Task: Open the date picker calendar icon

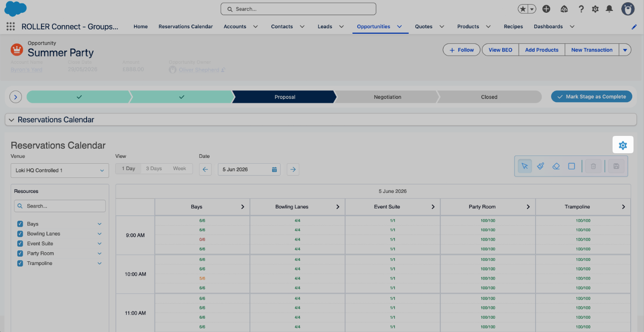Action: (x=274, y=170)
